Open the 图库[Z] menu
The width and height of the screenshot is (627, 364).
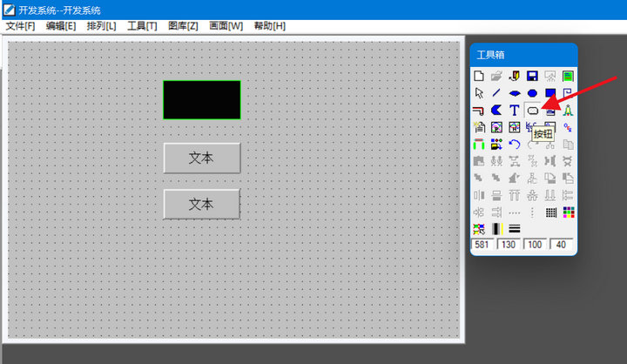[x=183, y=26]
